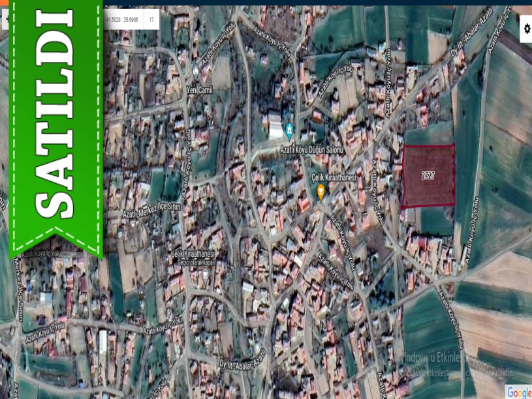Click the temporarily closed Çelik Kıraathanesi label
The height and width of the screenshot is (399, 532).
click(193, 257)
